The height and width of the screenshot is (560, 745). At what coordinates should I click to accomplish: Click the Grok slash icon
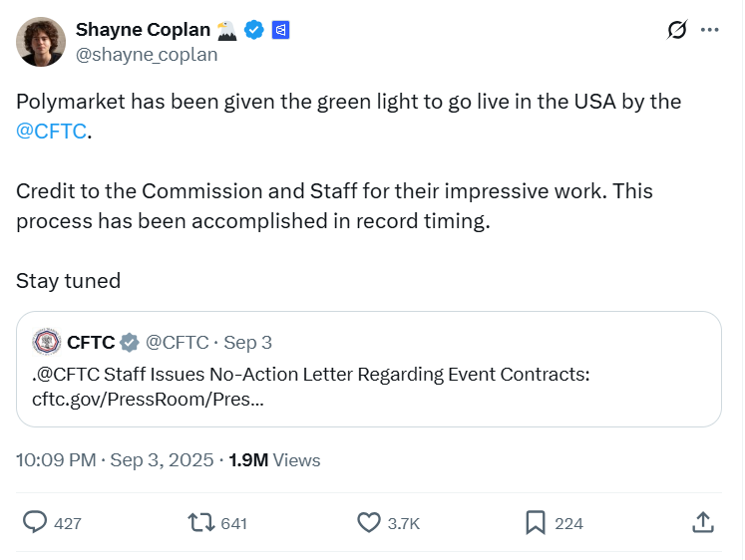pyautogui.click(x=677, y=30)
